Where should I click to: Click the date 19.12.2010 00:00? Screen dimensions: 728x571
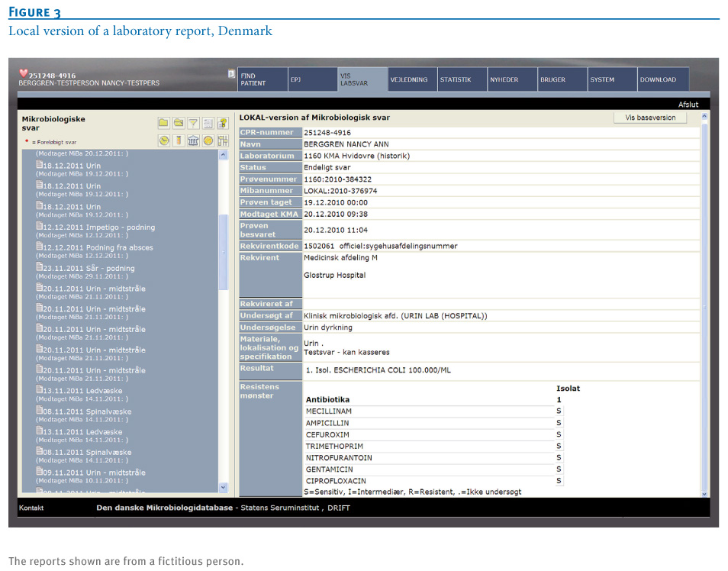click(x=336, y=202)
